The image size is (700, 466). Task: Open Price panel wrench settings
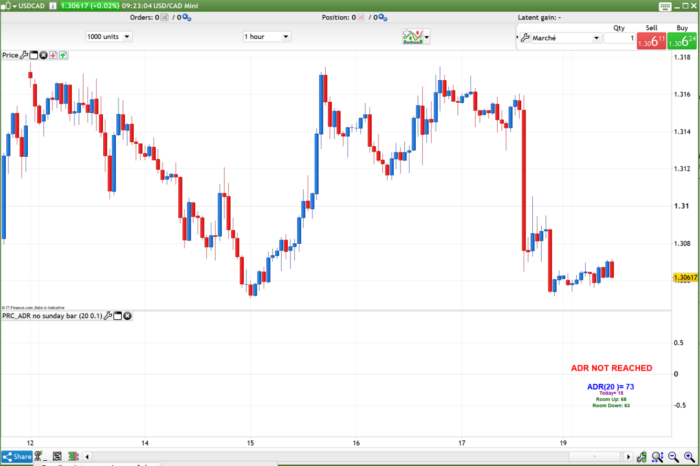pos(24,55)
